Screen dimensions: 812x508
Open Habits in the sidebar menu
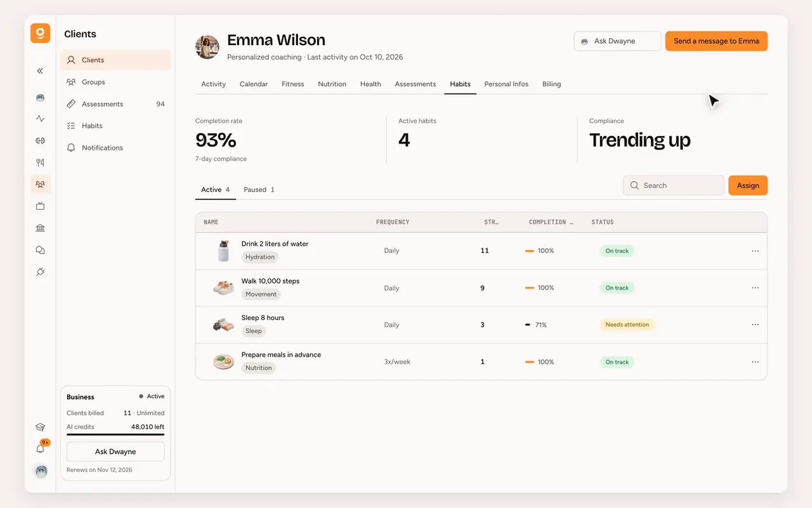(115, 126)
